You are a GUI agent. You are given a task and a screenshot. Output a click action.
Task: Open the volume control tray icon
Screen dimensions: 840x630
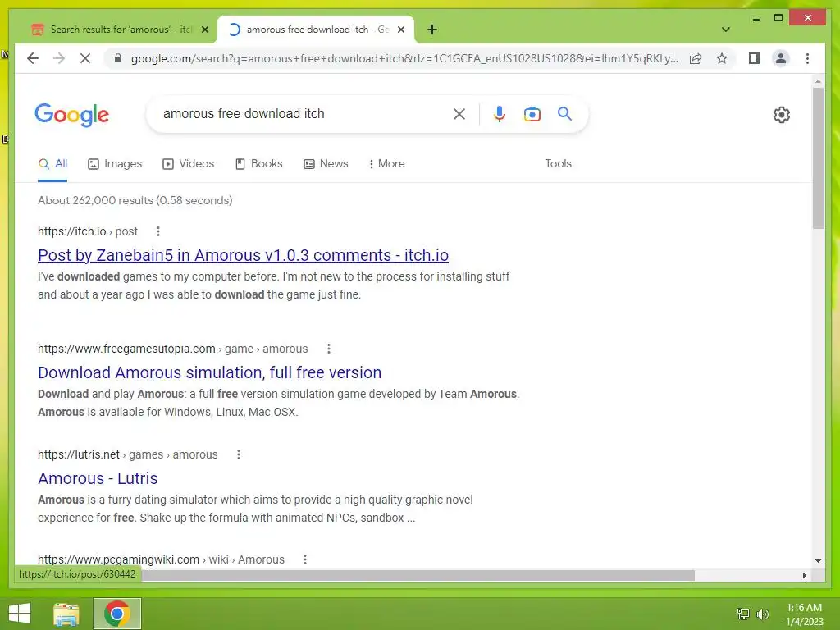click(762, 614)
